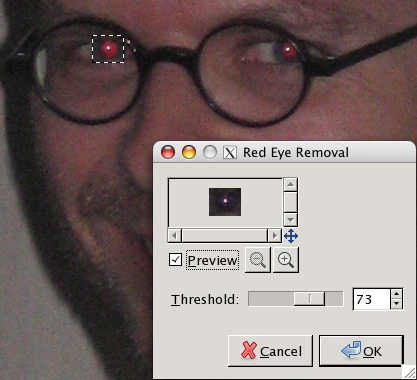Click the preview scroll right arrow
This screenshot has width=417, height=380.
(x=274, y=236)
